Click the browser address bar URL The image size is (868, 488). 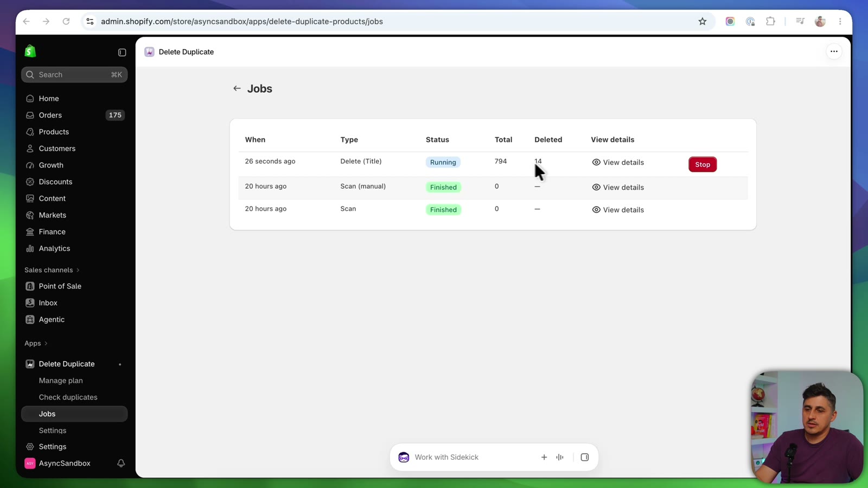(x=242, y=22)
